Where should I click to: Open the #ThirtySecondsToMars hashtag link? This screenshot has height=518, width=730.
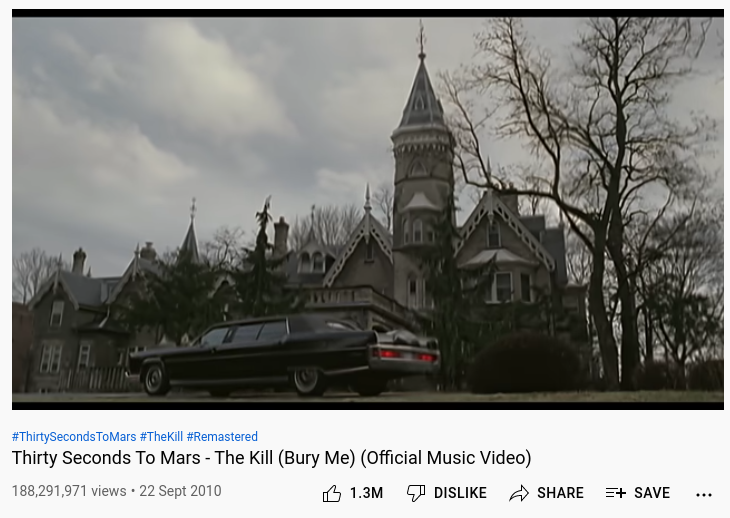point(74,437)
